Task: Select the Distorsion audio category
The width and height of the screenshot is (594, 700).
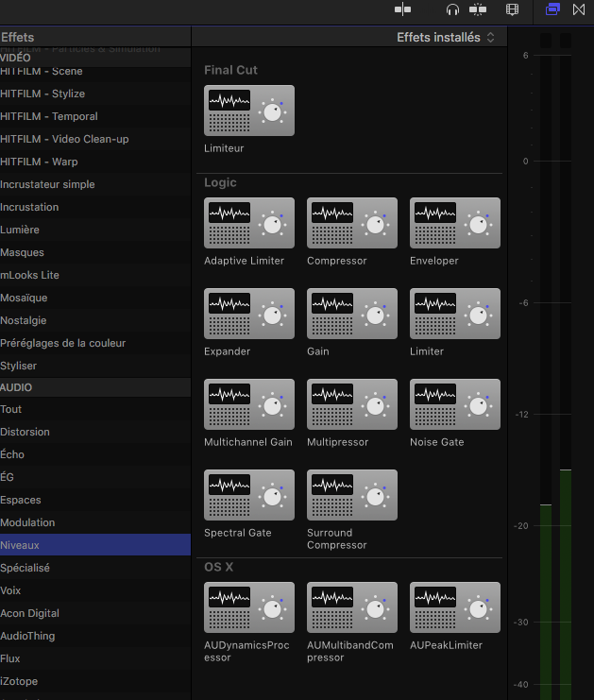Action: (x=95, y=432)
